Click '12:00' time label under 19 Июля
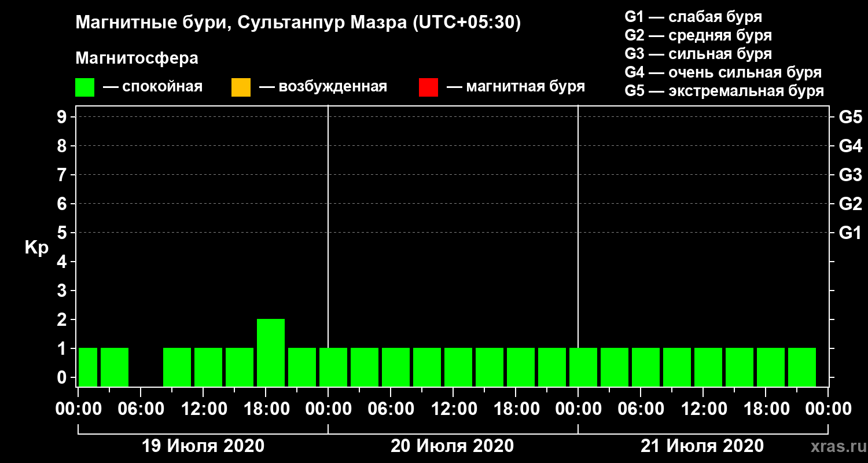Screen dimensions: 868x463 [203, 409]
